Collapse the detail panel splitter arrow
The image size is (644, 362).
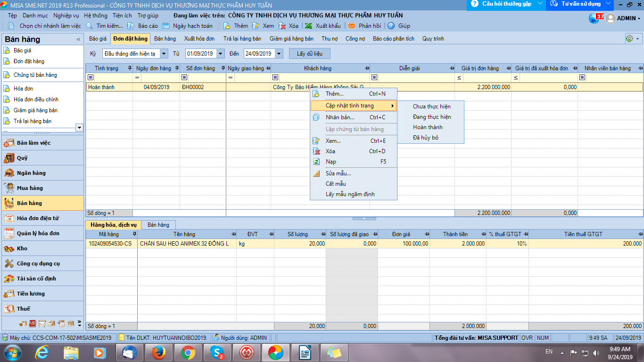click(x=364, y=219)
